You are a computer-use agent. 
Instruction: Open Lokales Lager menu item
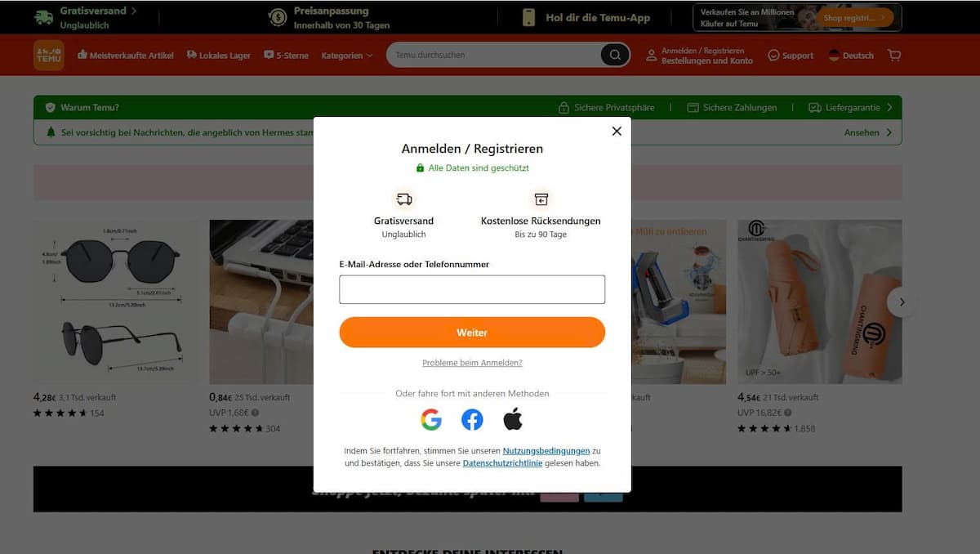(x=218, y=56)
